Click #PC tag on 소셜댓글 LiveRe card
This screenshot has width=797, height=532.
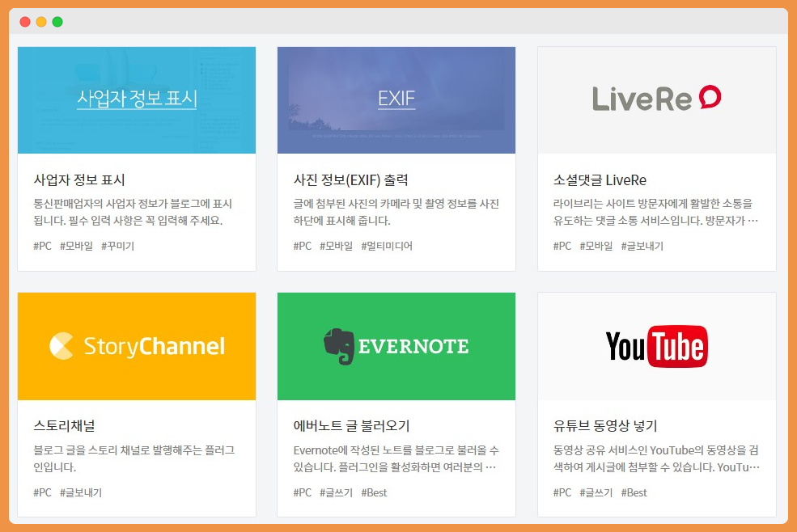562,246
